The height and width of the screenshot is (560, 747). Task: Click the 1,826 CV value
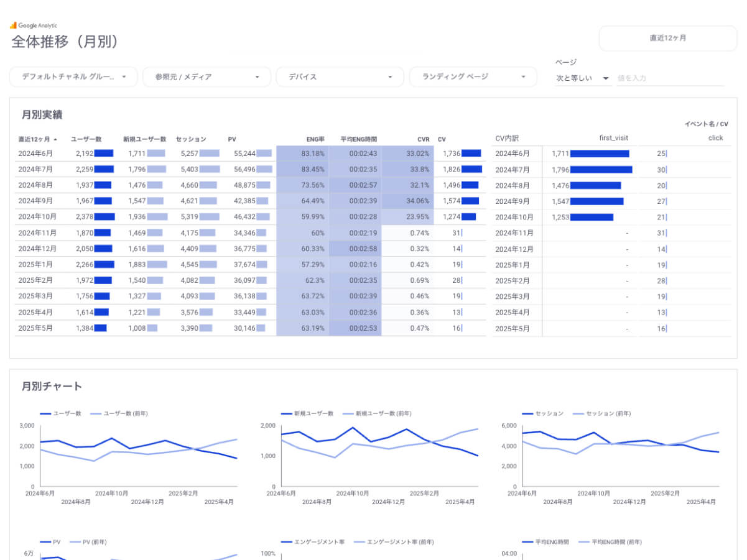452,169
